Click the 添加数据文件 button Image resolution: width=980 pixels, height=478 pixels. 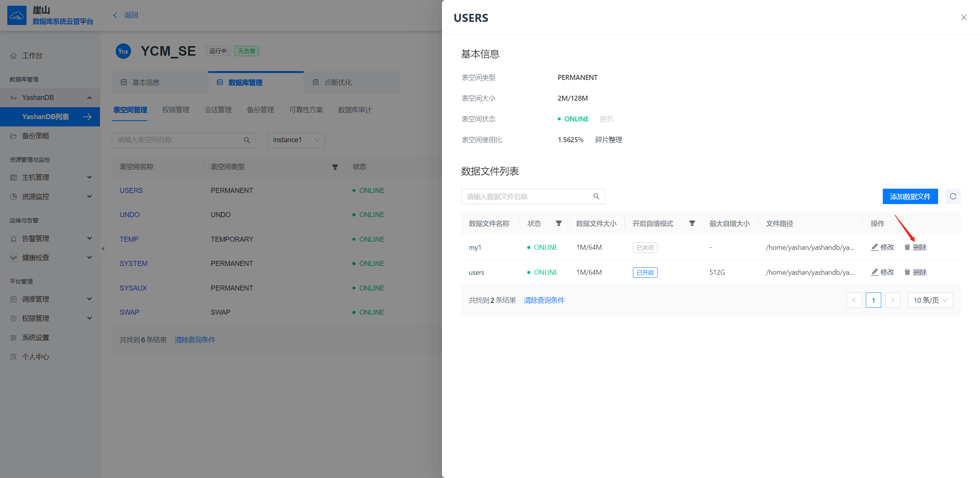(910, 196)
